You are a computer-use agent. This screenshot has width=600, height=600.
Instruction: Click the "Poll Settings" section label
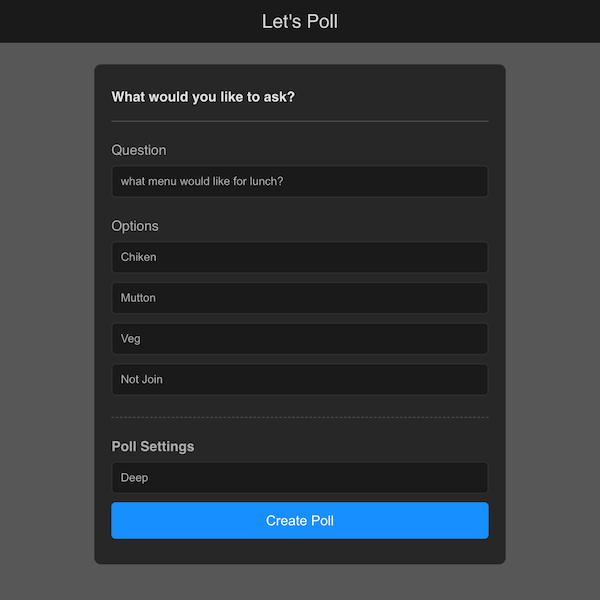coord(153,446)
